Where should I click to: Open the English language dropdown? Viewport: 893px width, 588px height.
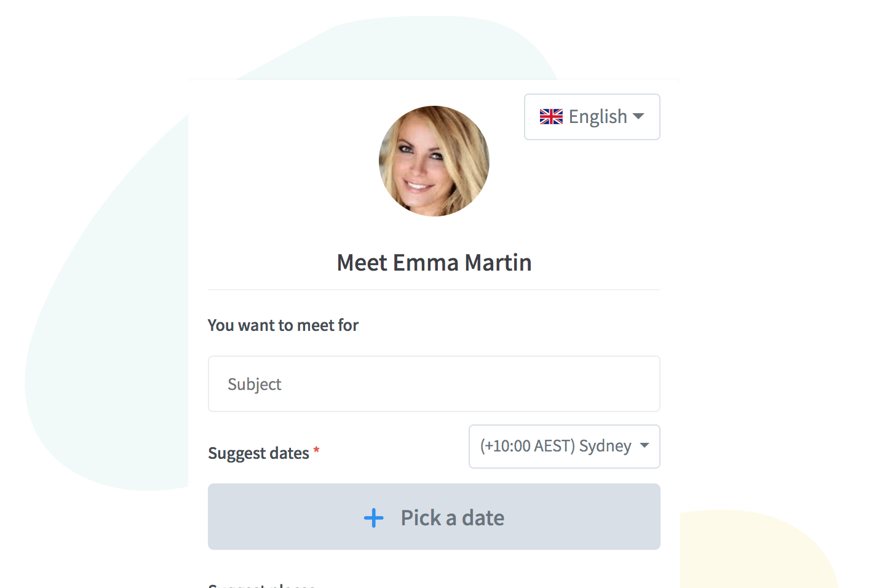pos(592,117)
